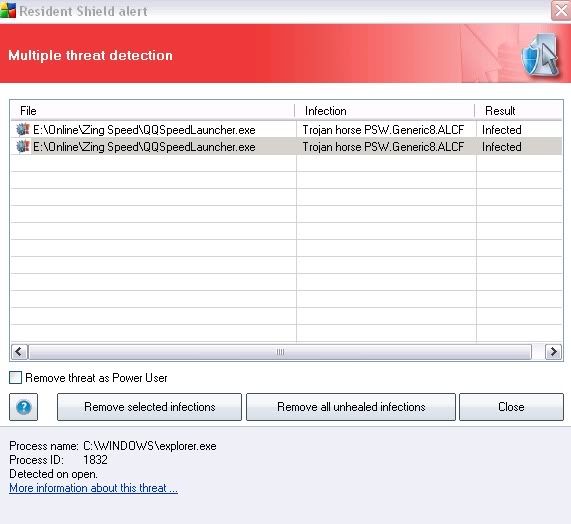The width and height of the screenshot is (571, 524).
Task: Close the Resident Shield alert window
Action: pos(561,11)
